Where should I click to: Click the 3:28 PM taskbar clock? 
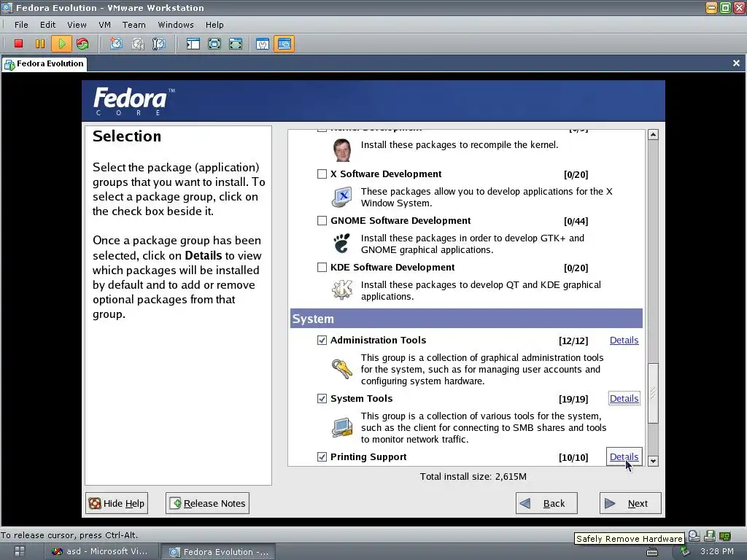717,551
